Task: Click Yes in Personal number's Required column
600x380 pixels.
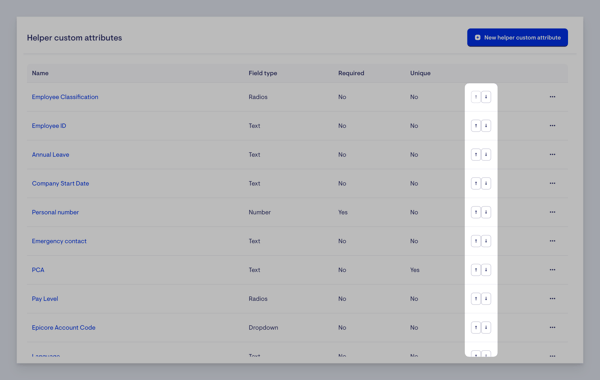Action: 343,212
